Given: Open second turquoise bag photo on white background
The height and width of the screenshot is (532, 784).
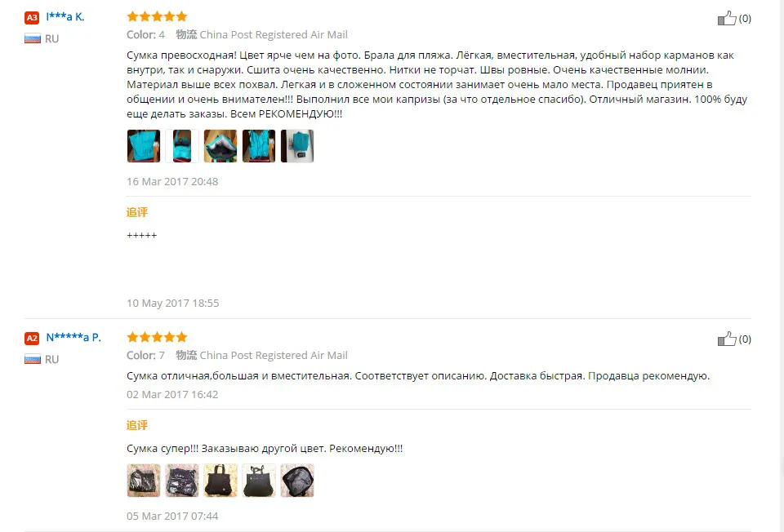Looking at the screenshot, I should [182, 146].
